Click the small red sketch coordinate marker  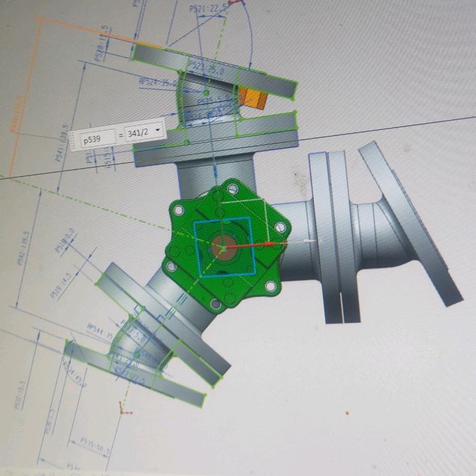coord(124,409)
